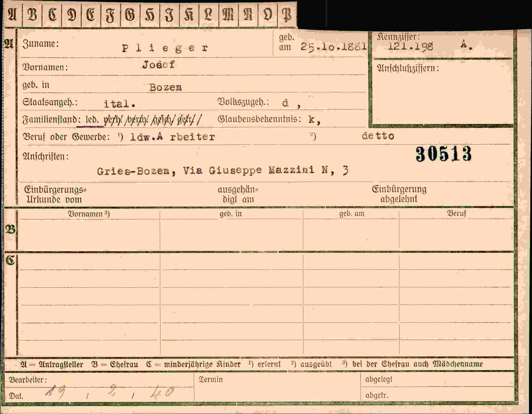Click the 'abgetr.' label
This screenshot has height=414, width=532.
tap(376, 395)
